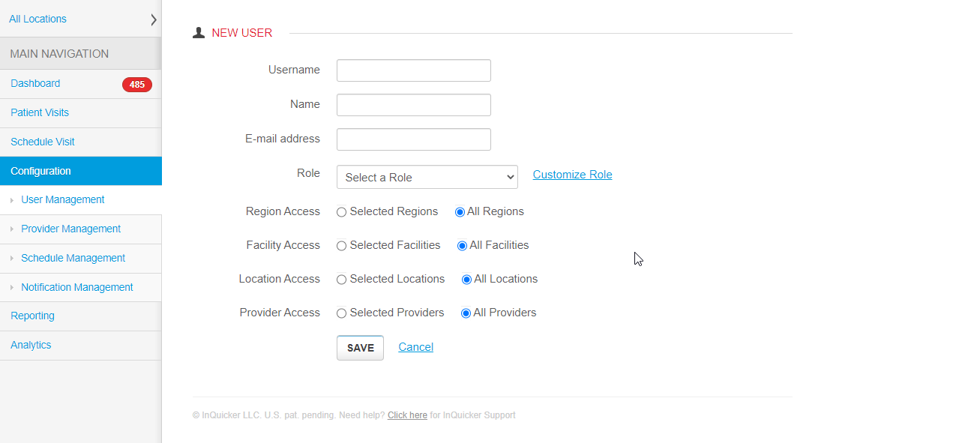Click inside the Username input field
This screenshot has height=443, width=980.
tap(413, 70)
